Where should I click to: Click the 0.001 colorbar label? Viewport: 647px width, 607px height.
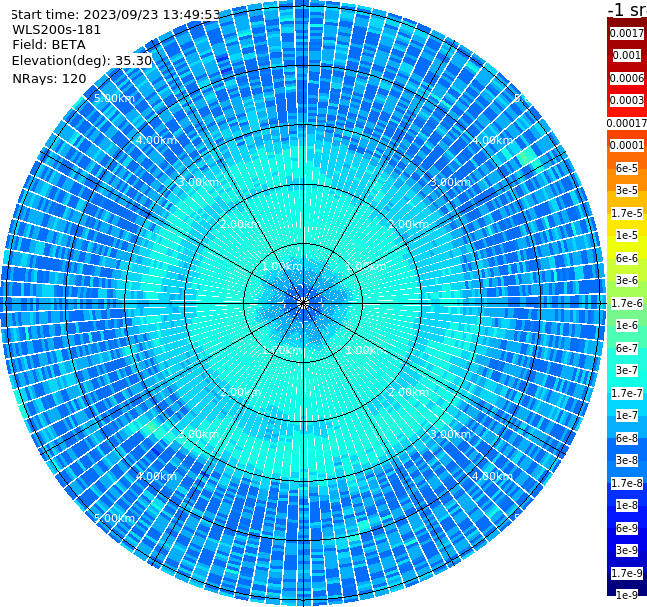click(627, 55)
